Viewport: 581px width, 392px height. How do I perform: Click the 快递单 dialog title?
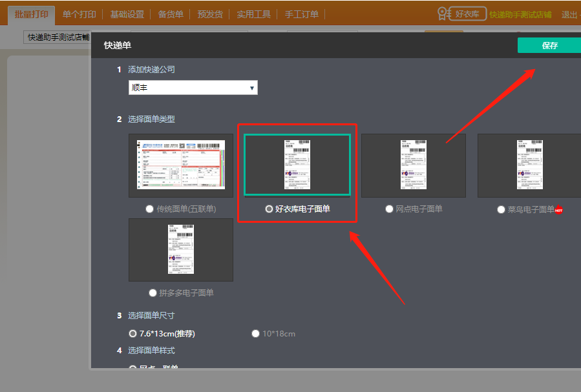tap(118, 45)
